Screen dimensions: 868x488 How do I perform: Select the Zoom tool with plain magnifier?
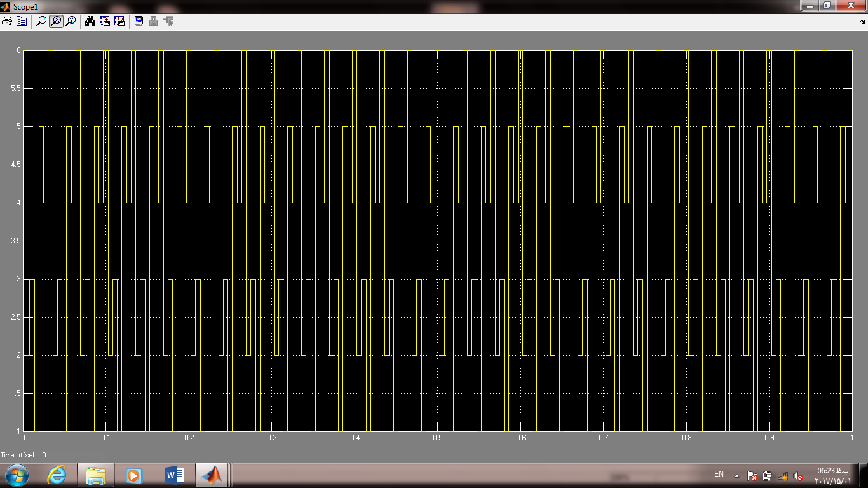click(41, 21)
